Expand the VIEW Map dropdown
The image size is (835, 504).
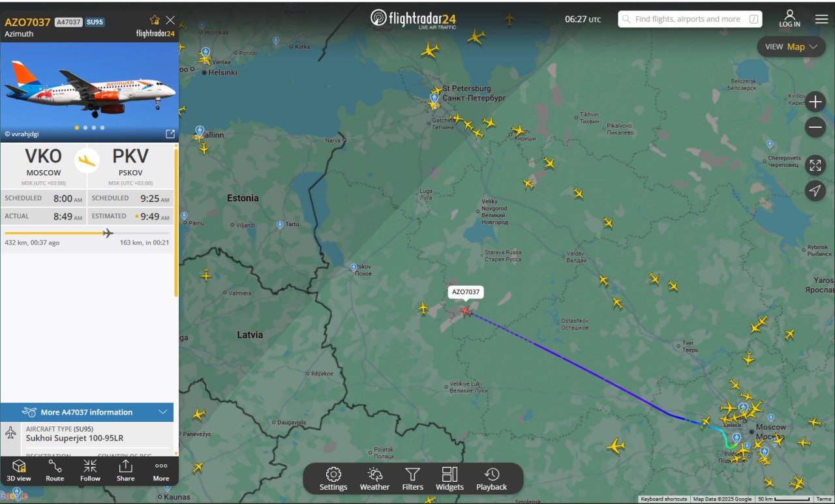[791, 47]
